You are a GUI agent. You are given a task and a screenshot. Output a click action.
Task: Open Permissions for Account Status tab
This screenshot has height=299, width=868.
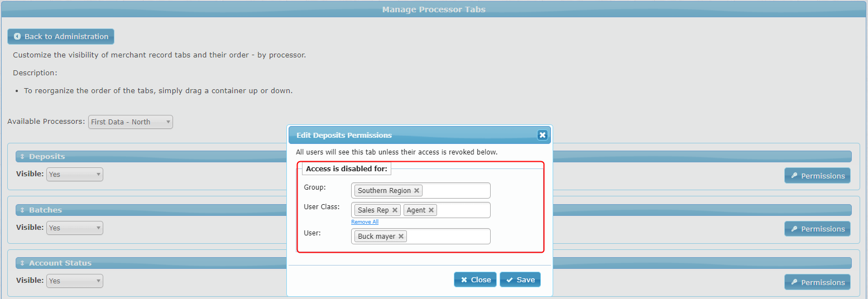click(x=817, y=282)
